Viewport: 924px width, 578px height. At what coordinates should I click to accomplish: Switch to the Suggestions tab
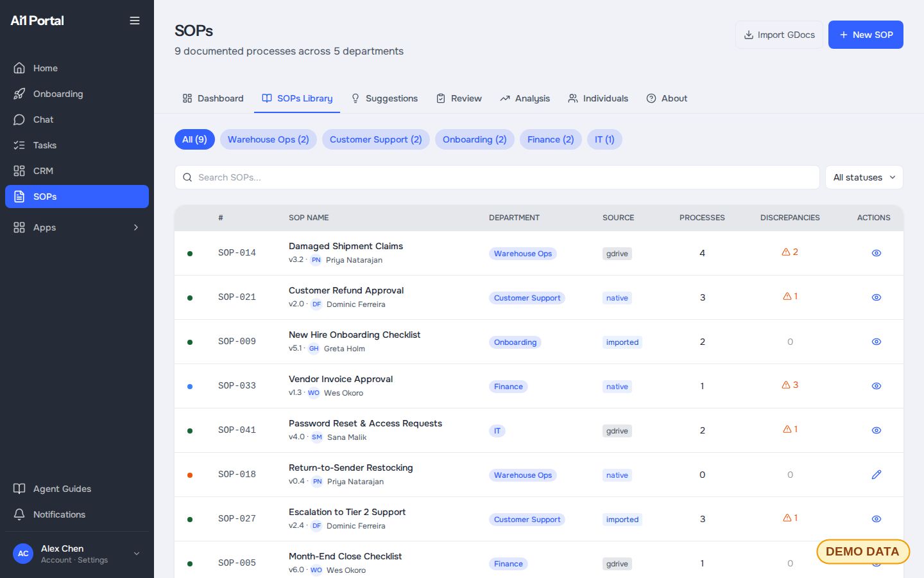point(384,98)
